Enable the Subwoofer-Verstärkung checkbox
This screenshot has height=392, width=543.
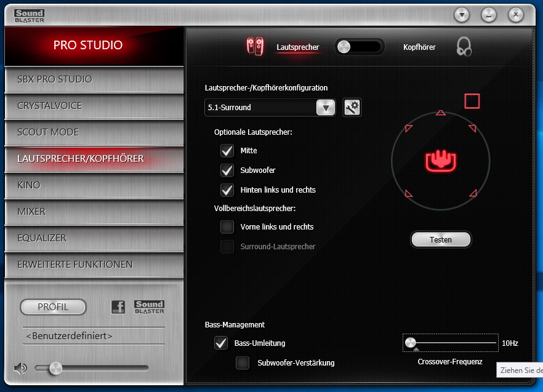tap(243, 363)
